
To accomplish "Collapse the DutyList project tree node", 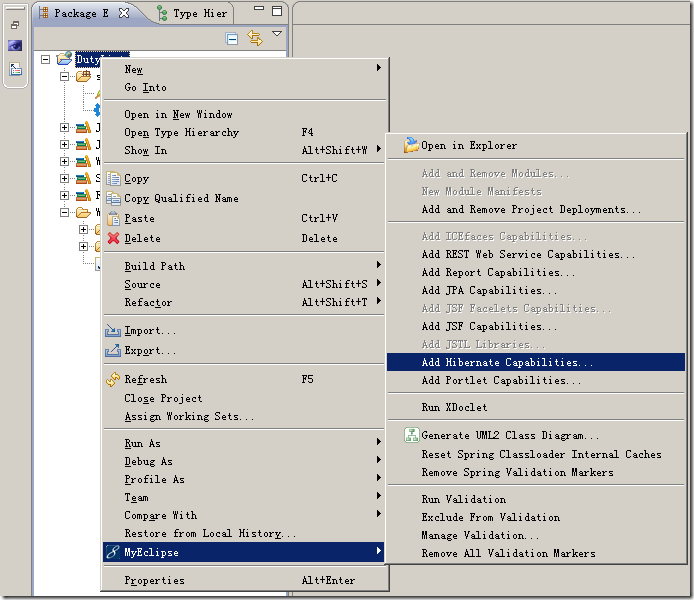I will (46, 59).
